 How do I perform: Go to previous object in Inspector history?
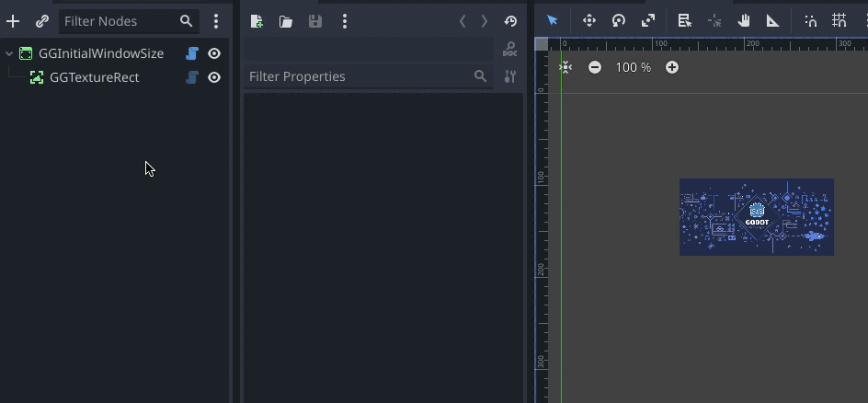tap(463, 21)
